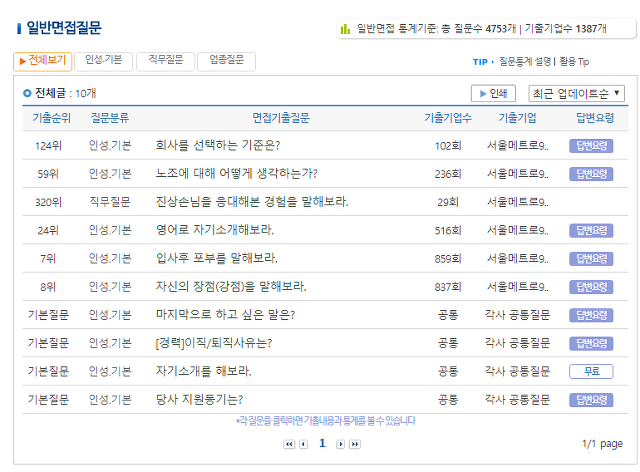640x472 pixels.
Task: Click the 7위 rank cell
Action: tap(48, 258)
